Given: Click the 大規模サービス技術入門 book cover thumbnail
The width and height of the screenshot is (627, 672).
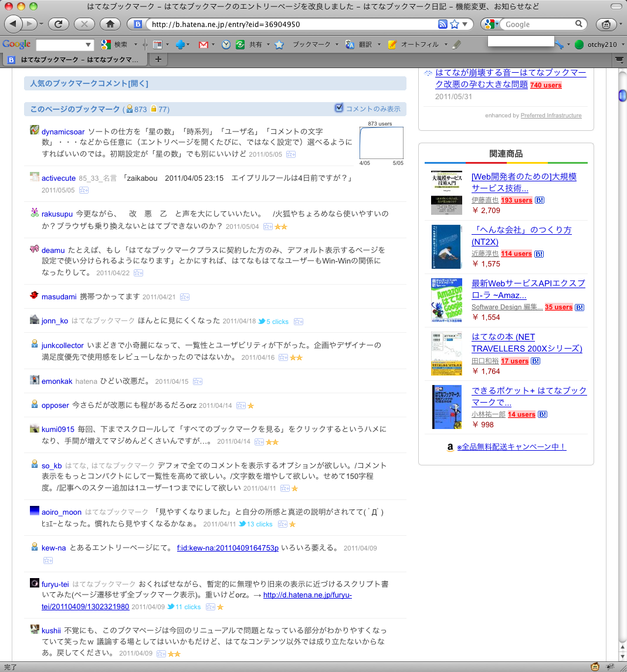Looking at the screenshot, I should click(447, 193).
